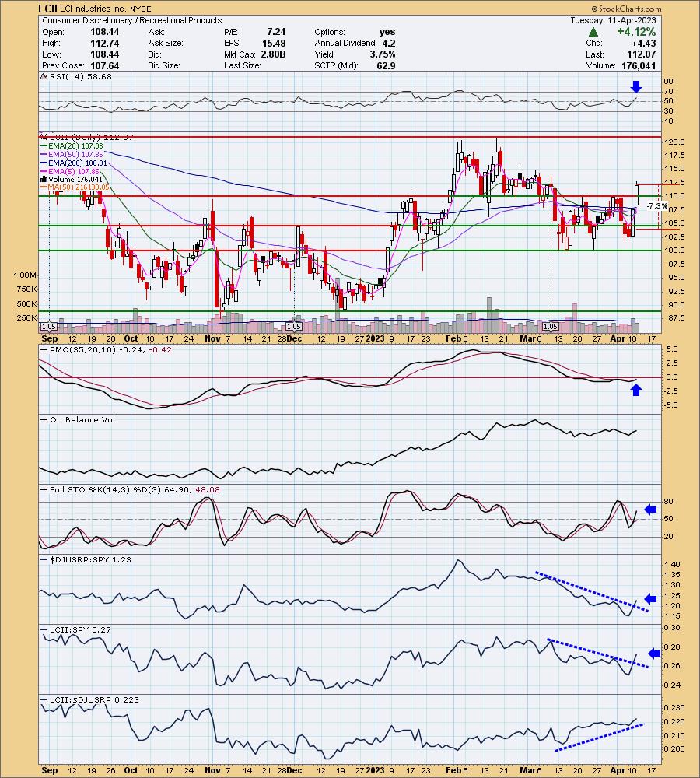The width and height of the screenshot is (700, 778).
Task: Click the Prev Close value 107.64
Action: tap(105, 65)
